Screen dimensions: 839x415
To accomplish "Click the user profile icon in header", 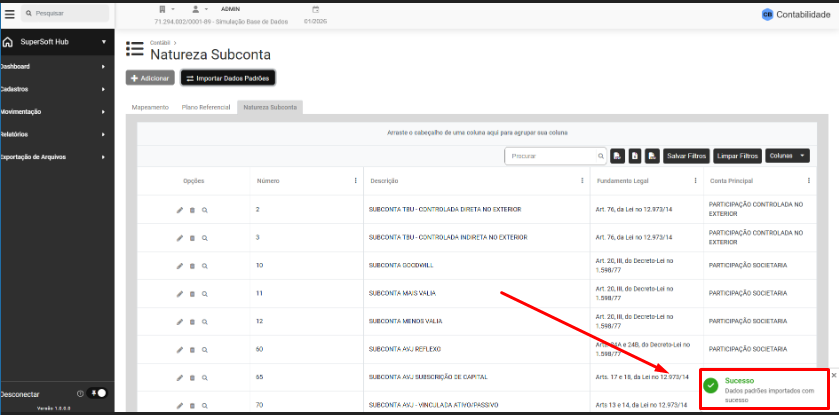I will (x=195, y=9).
